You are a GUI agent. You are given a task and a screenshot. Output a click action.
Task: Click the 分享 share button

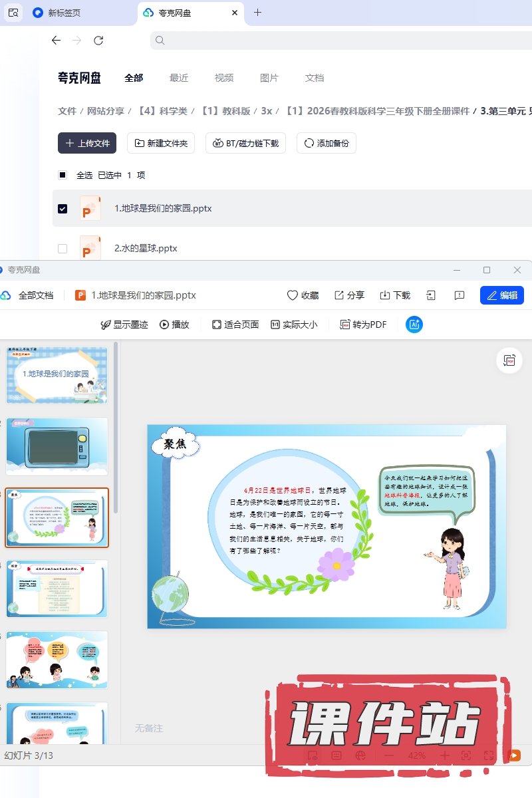click(349, 295)
